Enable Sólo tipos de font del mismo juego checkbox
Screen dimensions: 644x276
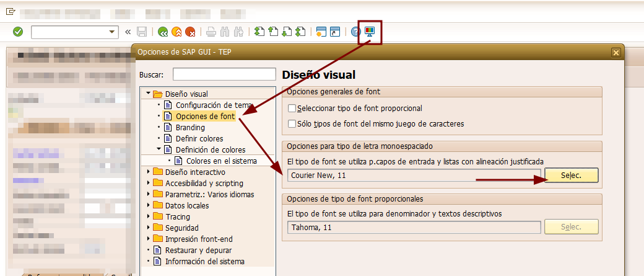pos(292,123)
